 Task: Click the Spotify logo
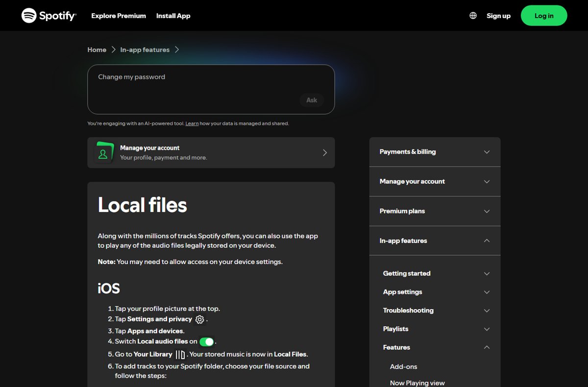point(49,16)
